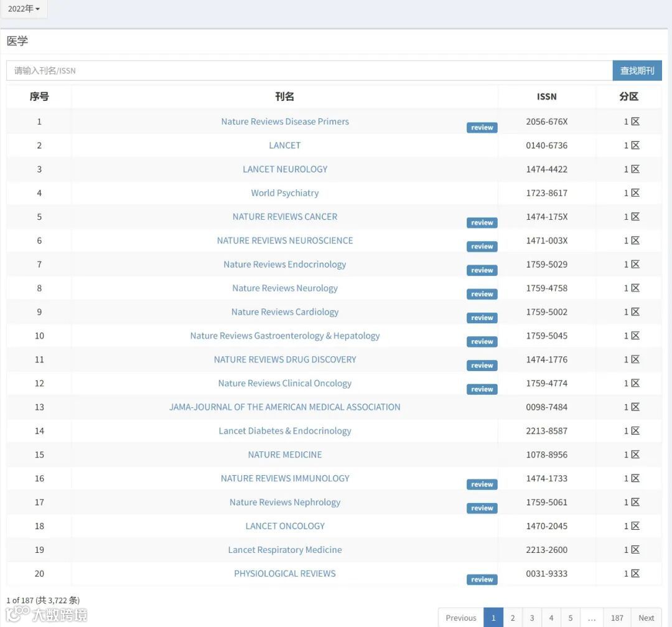Select ISSN 1723-8617 cell

point(546,193)
